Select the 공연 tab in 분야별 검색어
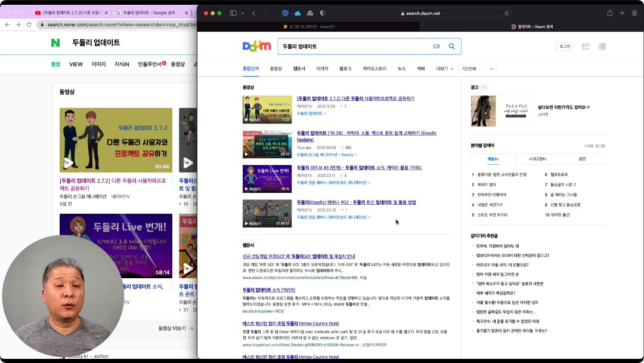Screen dimensions: 644x363 (582, 159)
